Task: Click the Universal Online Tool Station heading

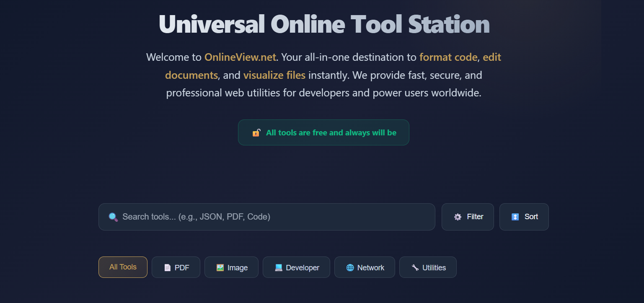Action: point(324,24)
